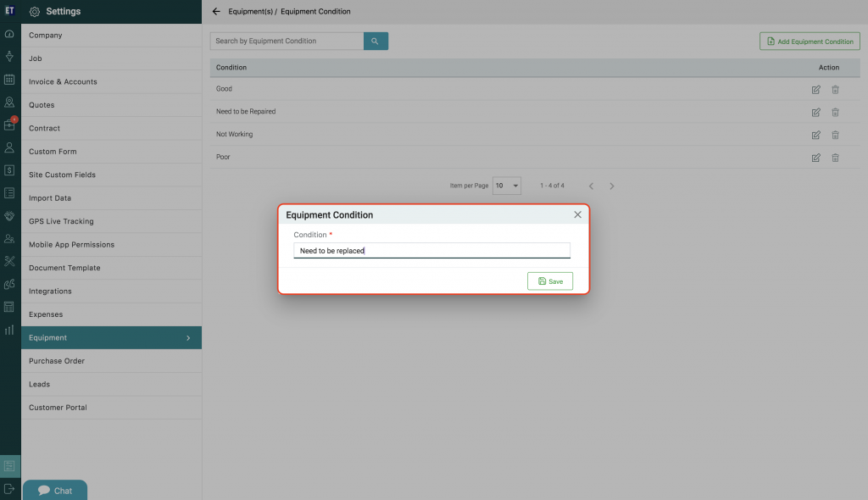Open the dollar sign invoice icon

point(9,170)
